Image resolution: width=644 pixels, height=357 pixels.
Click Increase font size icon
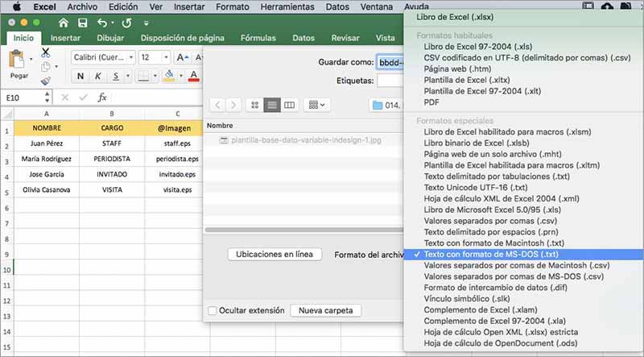183,57
